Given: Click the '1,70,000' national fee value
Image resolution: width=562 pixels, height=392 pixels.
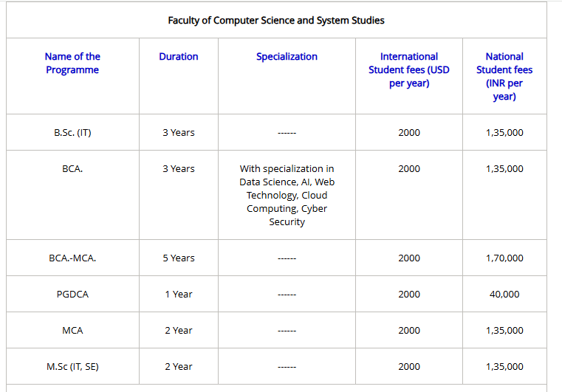Looking at the screenshot, I should [504, 258].
